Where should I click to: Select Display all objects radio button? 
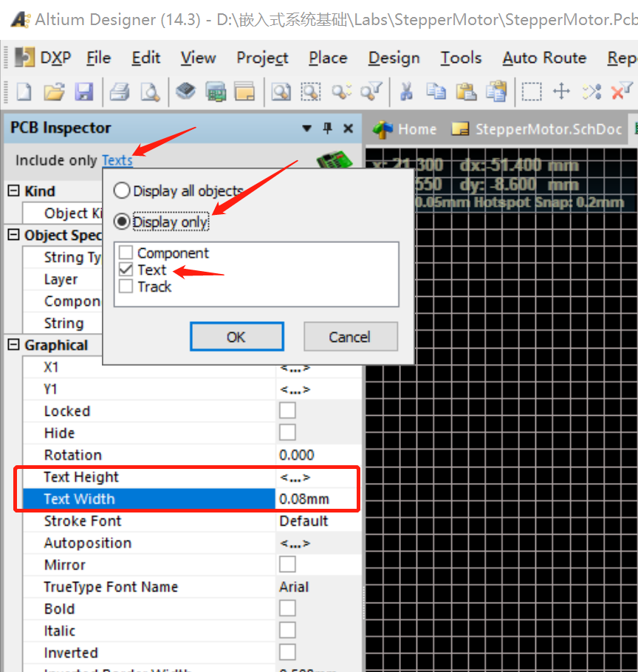(x=122, y=191)
